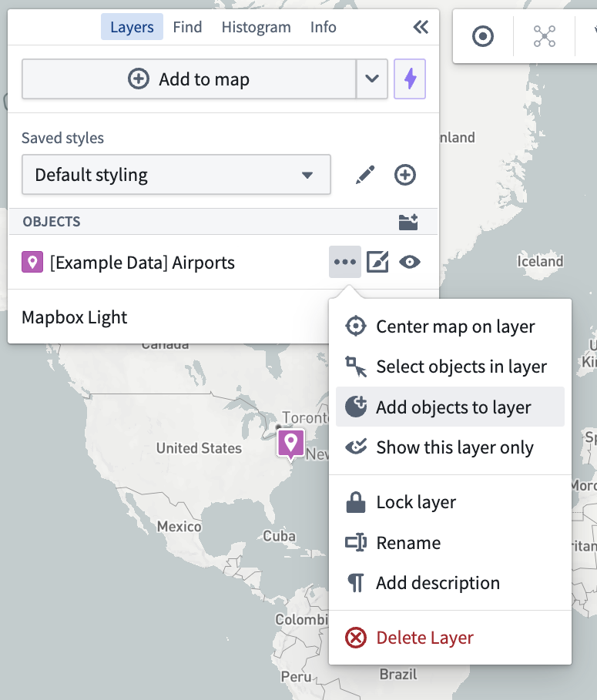
Task: Click the Mexico map label
Action: tap(179, 526)
